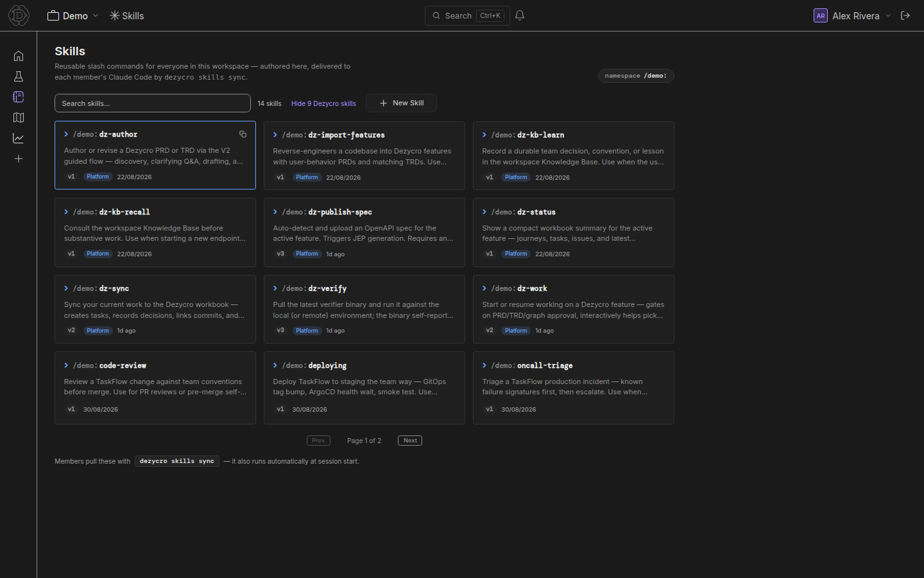Click the logout icon
This screenshot has height=578, width=924.
[905, 15]
